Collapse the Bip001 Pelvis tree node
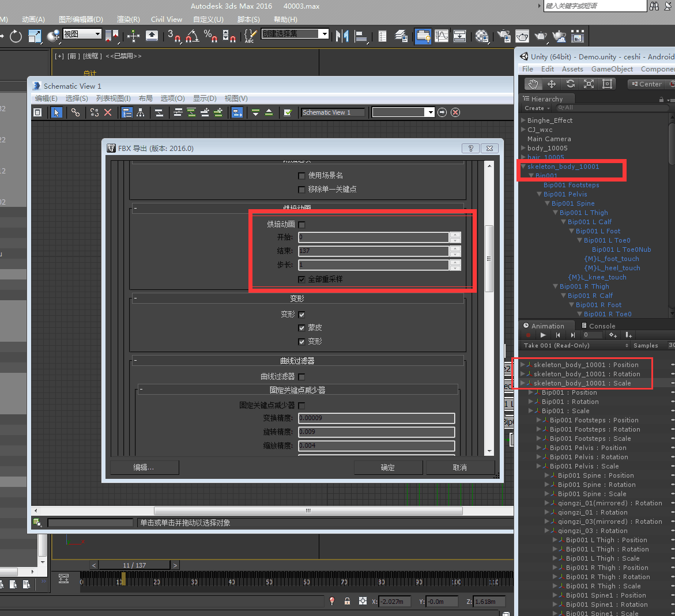675x616 pixels. [540, 194]
